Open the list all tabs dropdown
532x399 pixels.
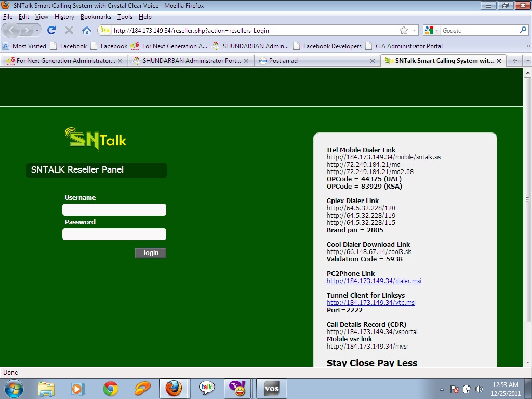point(528,61)
